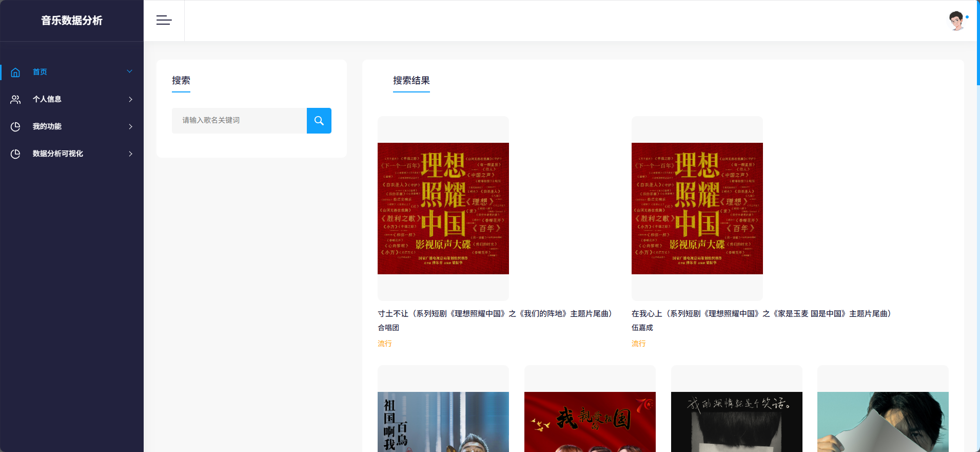Click the 数据分析可视化 pie chart icon

(x=15, y=154)
